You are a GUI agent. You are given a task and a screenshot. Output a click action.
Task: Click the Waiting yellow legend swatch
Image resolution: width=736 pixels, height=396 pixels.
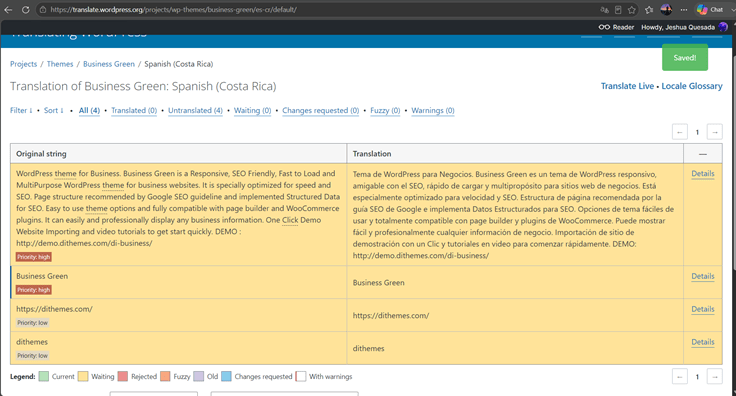point(83,376)
